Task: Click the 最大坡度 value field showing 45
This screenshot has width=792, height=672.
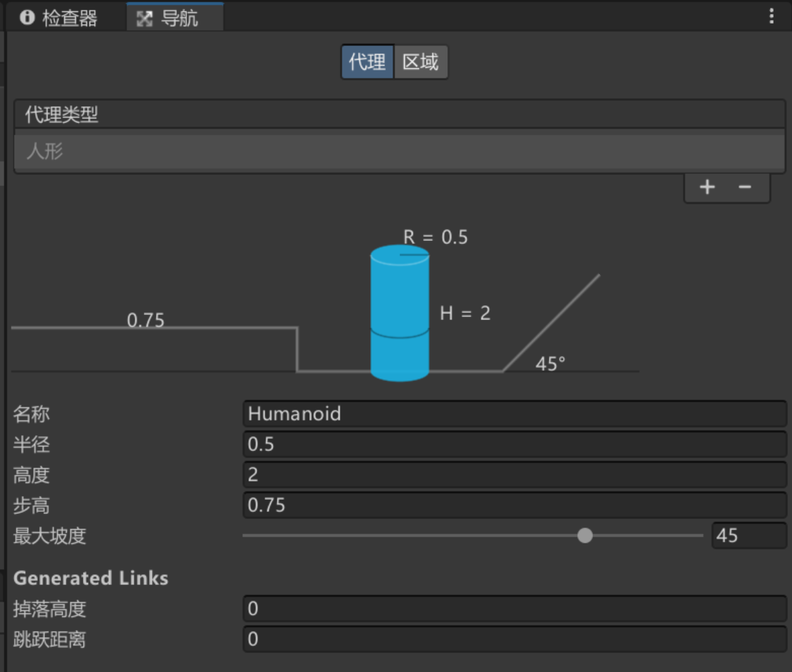Action: 749,536
